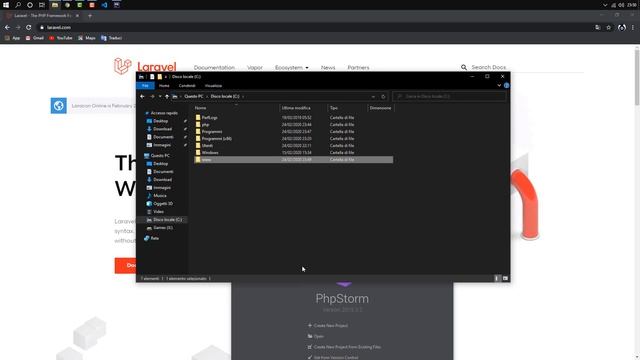Click the Chrome address bar showing laravel.com
Image resolution: width=640 pixels, height=360 pixels.
pos(314,27)
